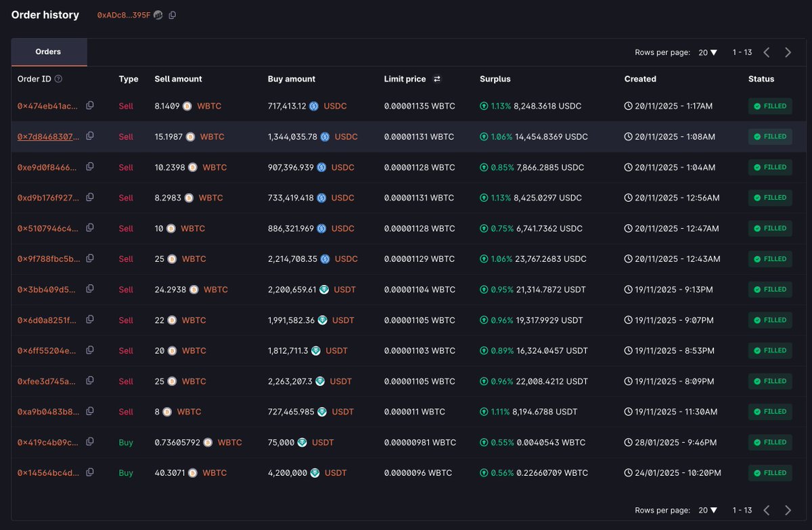The width and height of the screenshot is (812, 530).
Task: Copy order ID 0x14564bc4d
Action: [90, 472]
